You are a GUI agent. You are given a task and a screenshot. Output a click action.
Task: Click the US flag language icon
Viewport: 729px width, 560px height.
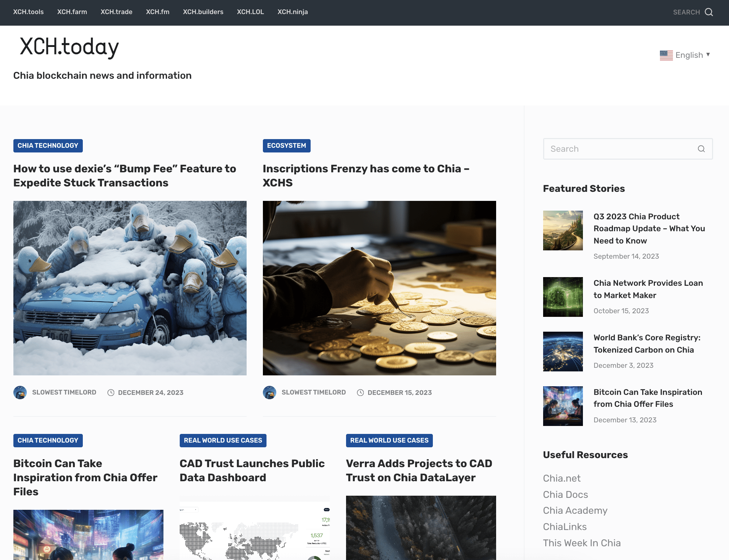point(666,55)
